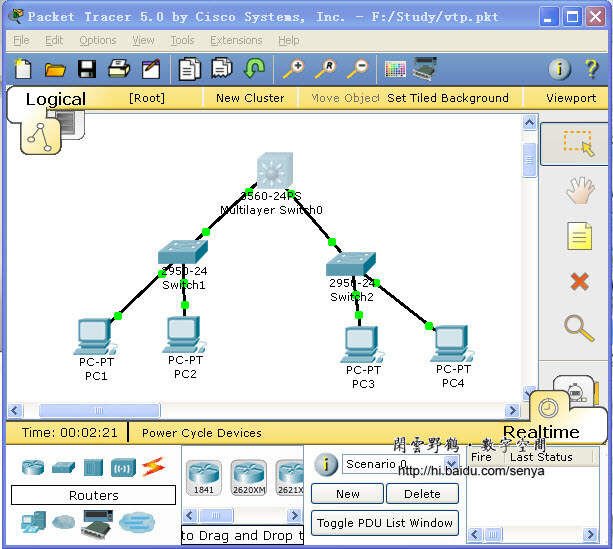This screenshot has width=613, height=549.
Task: Open the Scenario 0 dropdown
Action: click(400, 464)
